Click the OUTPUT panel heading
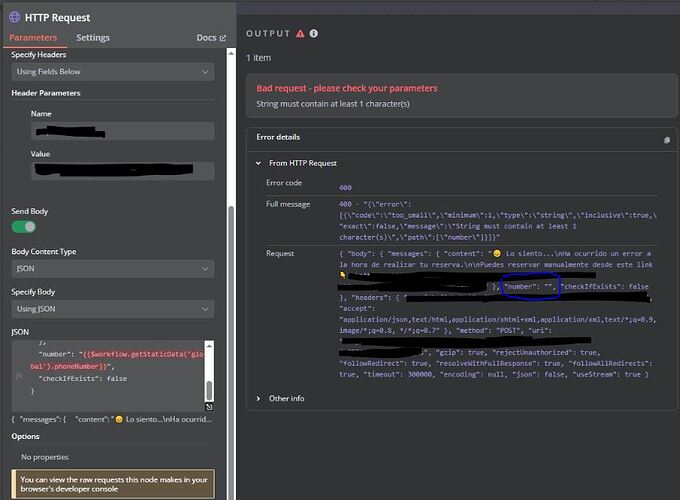This screenshot has height=500, width=680. pyautogui.click(x=268, y=34)
